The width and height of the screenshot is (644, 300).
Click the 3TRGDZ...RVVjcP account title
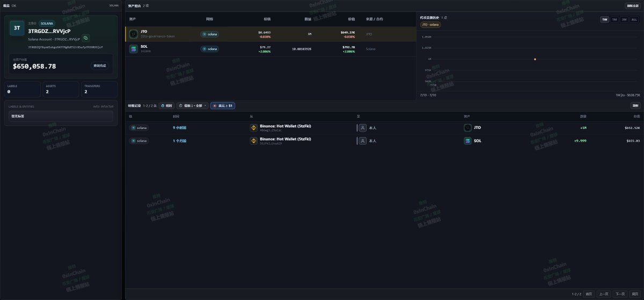click(x=49, y=31)
